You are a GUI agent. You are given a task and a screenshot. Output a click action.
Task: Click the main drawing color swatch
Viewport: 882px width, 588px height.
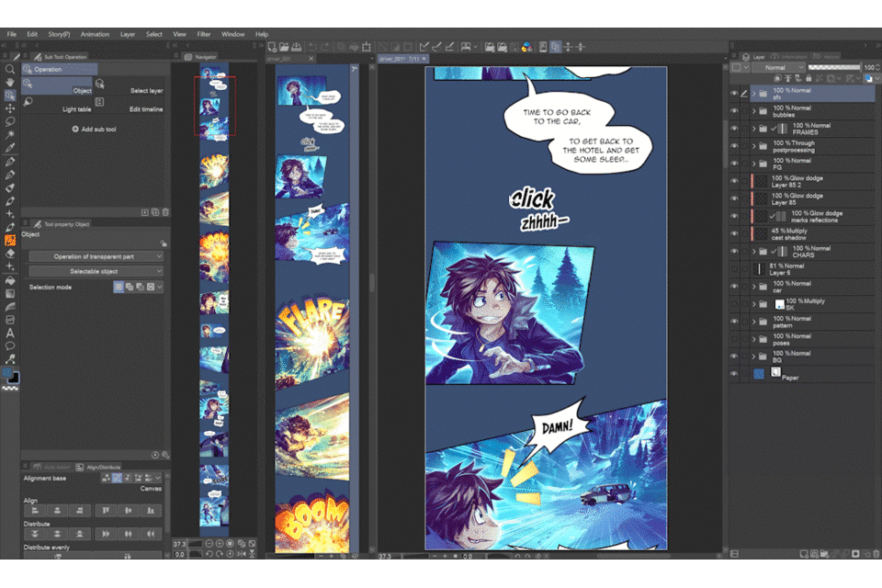[7, 372]
